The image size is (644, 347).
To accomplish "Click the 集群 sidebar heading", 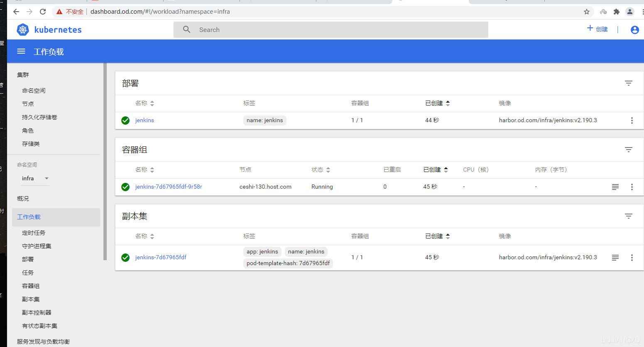I will click(23, 75).
